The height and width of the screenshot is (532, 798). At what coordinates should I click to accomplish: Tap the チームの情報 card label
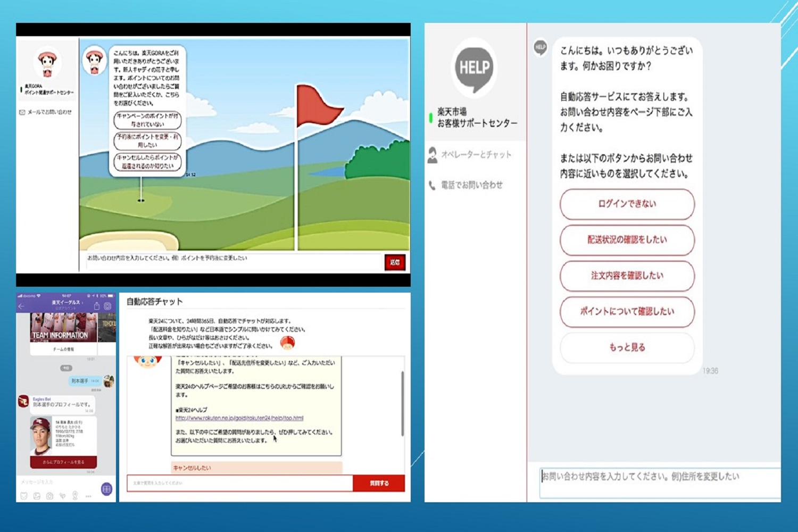pos(63,349)
